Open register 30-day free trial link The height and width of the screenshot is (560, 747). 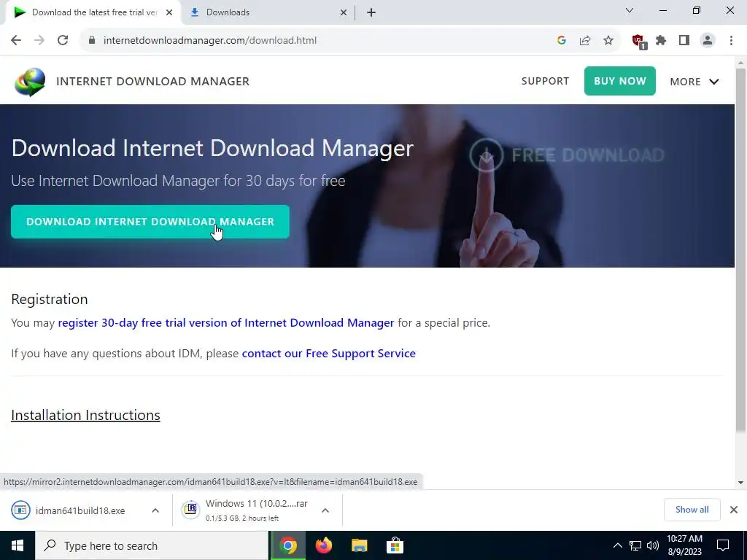pos(226,323)
